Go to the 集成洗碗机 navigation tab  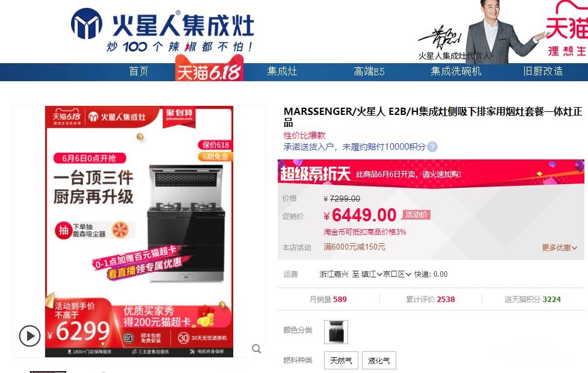pyautogui.click(x=456, y=72)
